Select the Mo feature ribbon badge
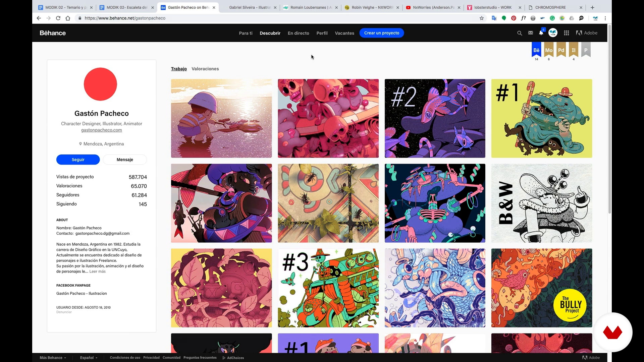Image resolution: width=644 pixels, height=362 pixels. [x=549, y=50]
